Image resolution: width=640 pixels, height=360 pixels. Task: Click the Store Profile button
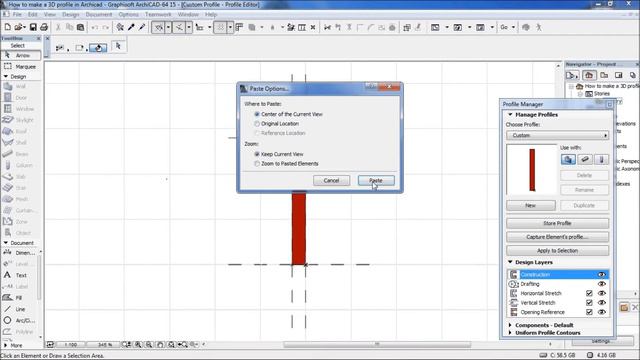[558, 223]
